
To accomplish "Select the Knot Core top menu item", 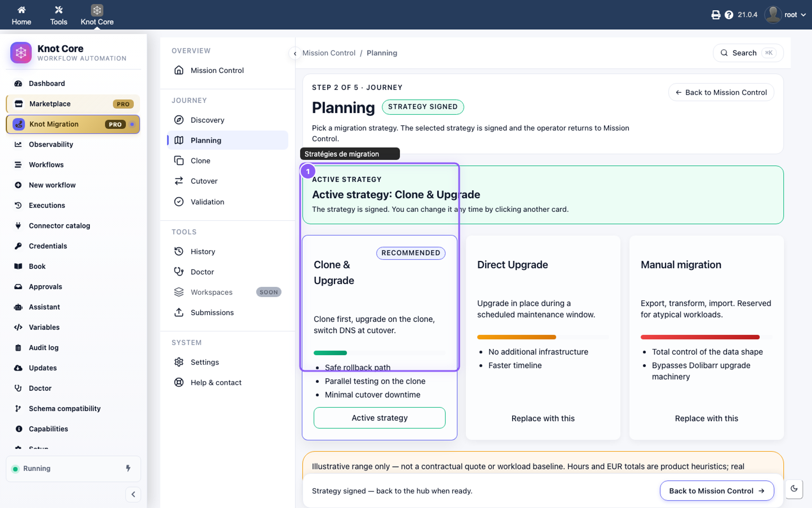I will 97,16.
